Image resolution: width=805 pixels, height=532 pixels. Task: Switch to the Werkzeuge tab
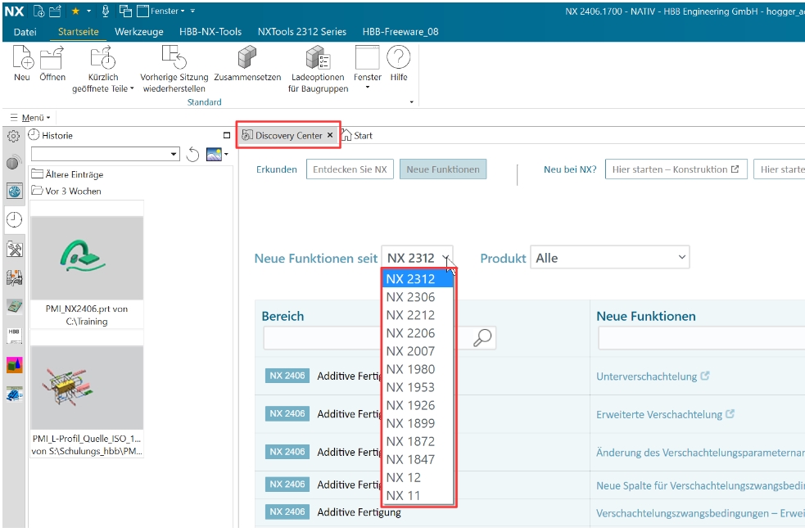click(139, 32)
